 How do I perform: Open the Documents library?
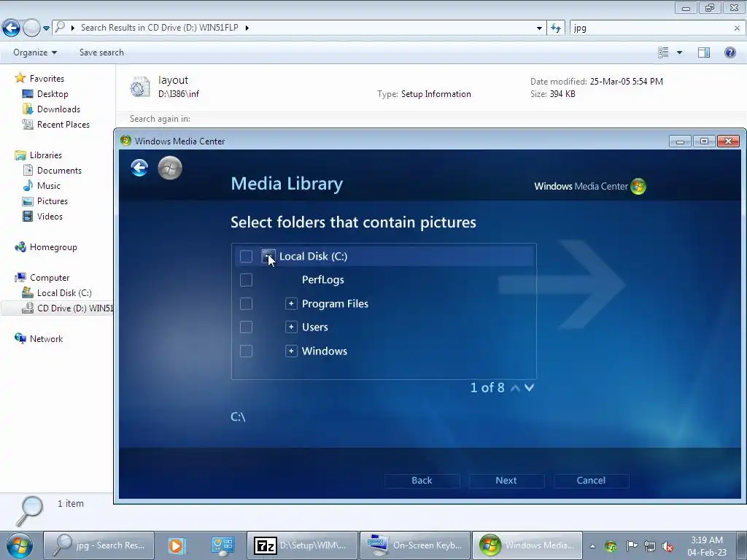tap(59, 171)
